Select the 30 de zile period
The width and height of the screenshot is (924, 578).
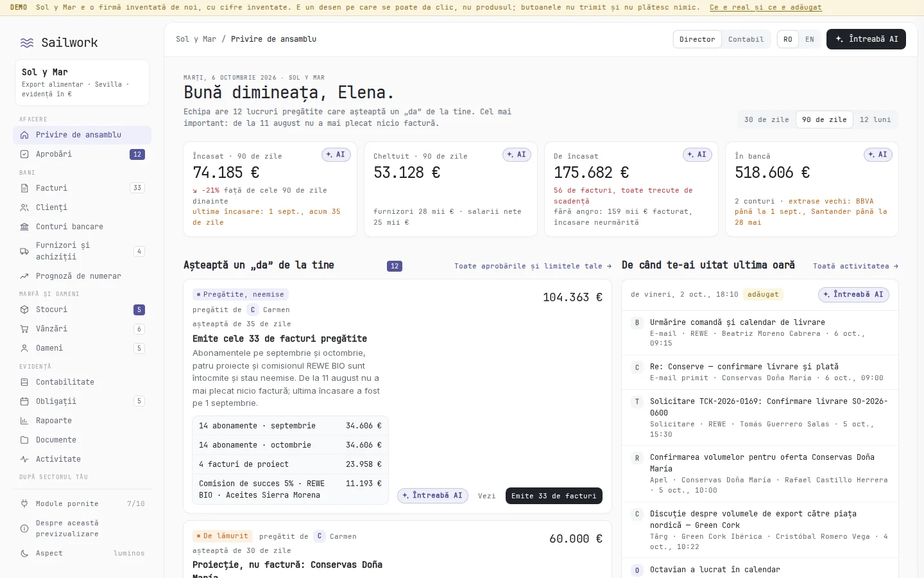click(767, 119)
